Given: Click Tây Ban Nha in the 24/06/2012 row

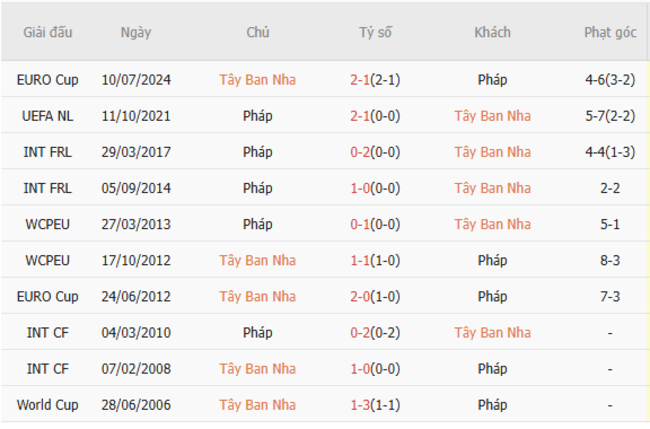Looking at the screenshot, I should click(x=257, y=296).
